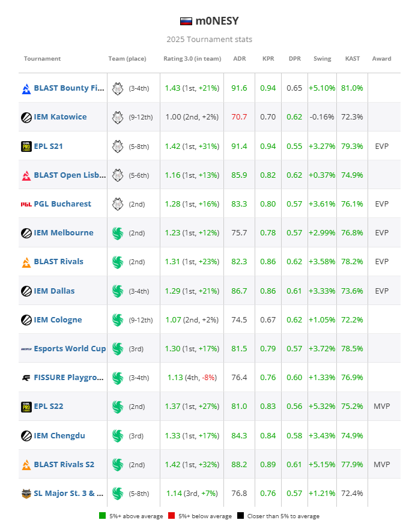The height and width of the screenshot is (532, 418).
Task: Click the BLAST Bounty tournament logo icon
Action: click(x=26, y=88)
